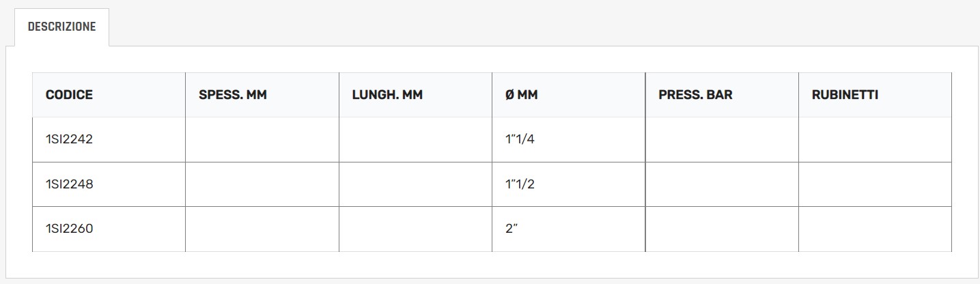Click empty SPESS. MM cell for 1SI2260
Viewport: 980px width, 284px height.
coord(262,229)
